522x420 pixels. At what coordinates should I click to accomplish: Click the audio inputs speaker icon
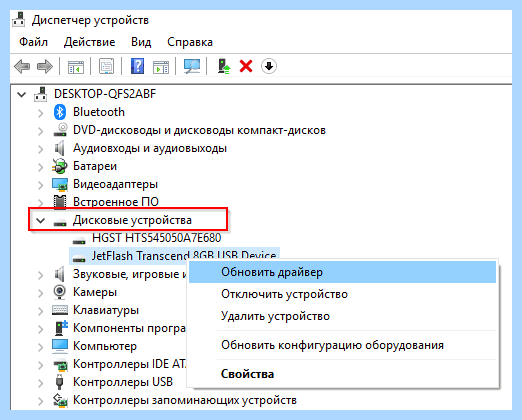click(x=59, y=148)
